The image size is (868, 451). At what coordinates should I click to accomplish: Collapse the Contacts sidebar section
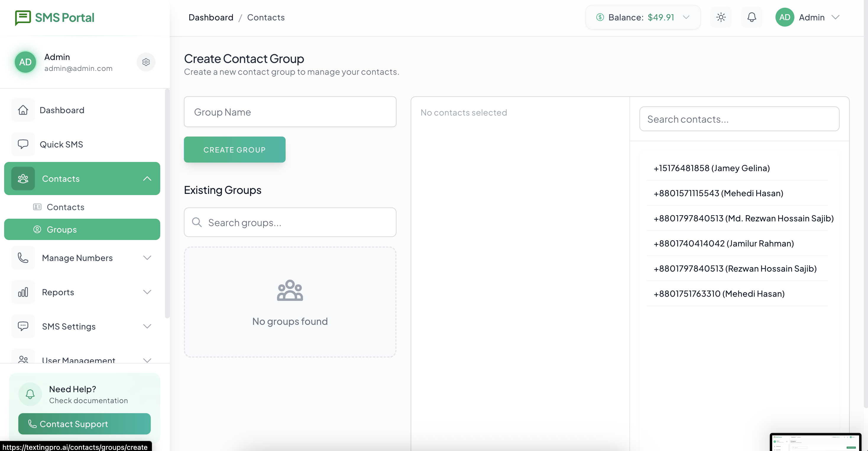click(x=147, y=179)
